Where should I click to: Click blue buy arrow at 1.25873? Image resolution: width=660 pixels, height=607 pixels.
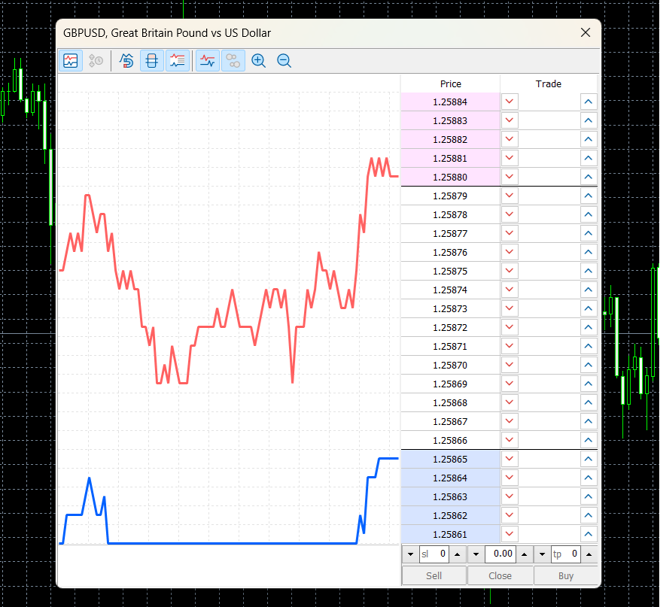(588, 309)
